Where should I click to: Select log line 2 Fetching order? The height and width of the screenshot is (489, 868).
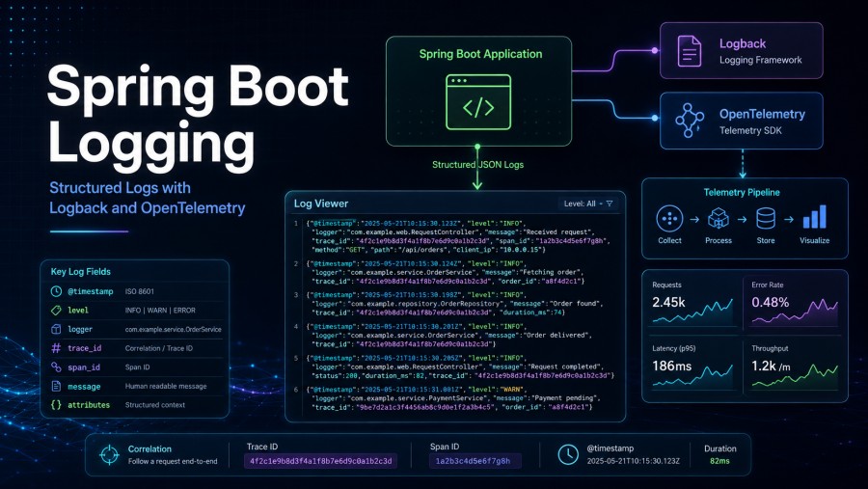pos(446,272)
